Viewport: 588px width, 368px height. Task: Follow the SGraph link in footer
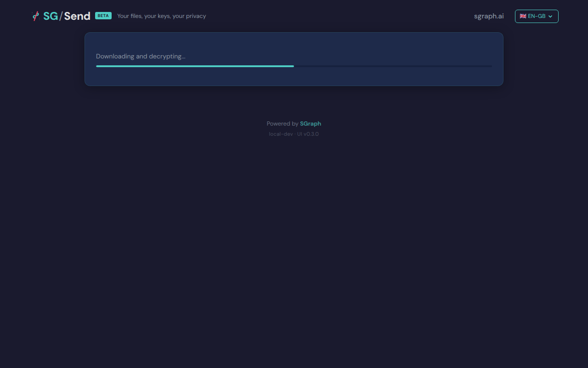[311, 124]
